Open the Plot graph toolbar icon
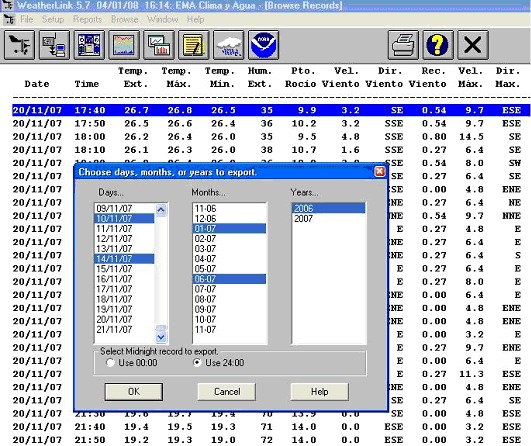Screen dimensions: 531x446 (x=124, y=45)
